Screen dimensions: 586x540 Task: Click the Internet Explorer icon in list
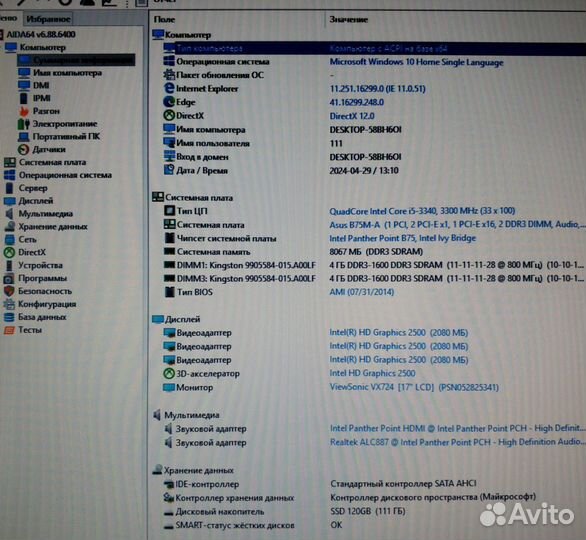[169, 88]
